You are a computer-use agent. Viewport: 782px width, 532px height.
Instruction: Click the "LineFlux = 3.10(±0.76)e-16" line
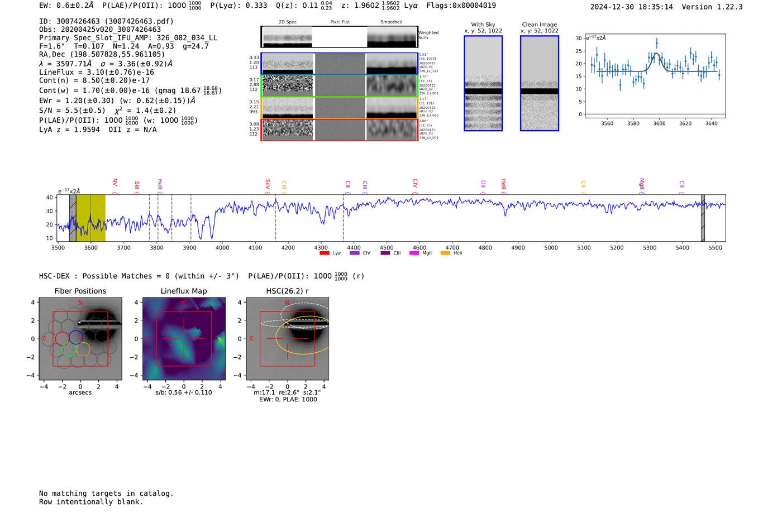click(x=97, y=72)
